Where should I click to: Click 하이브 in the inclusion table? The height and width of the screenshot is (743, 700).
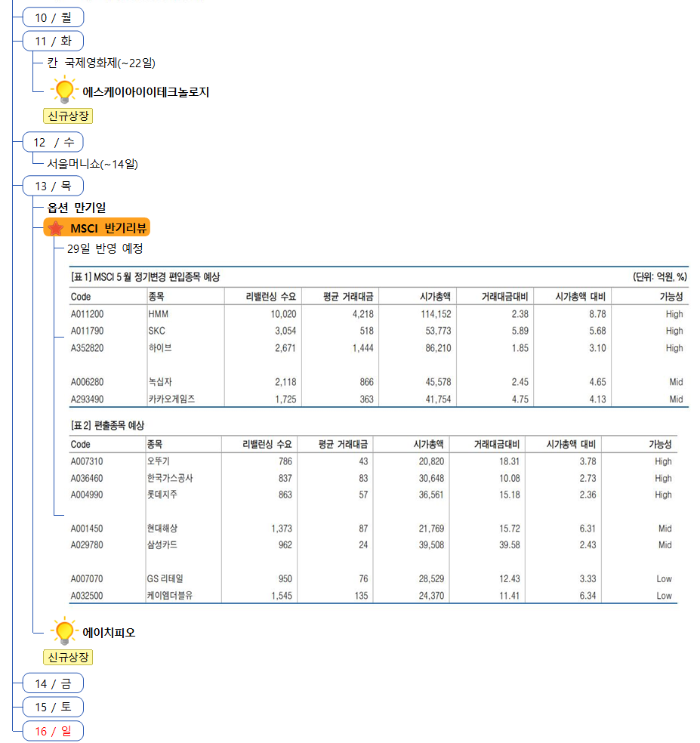tap(160, 348)
